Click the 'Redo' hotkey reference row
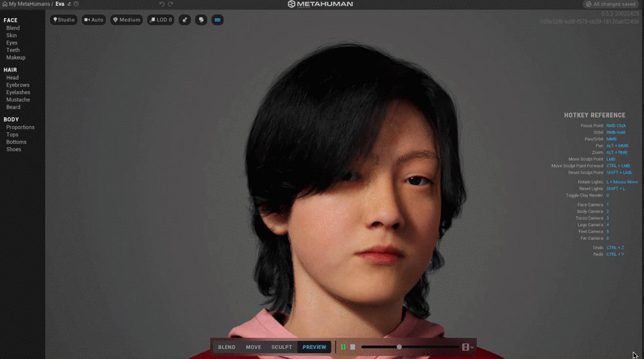Screen dimensions: 644x359 (608, 254)
